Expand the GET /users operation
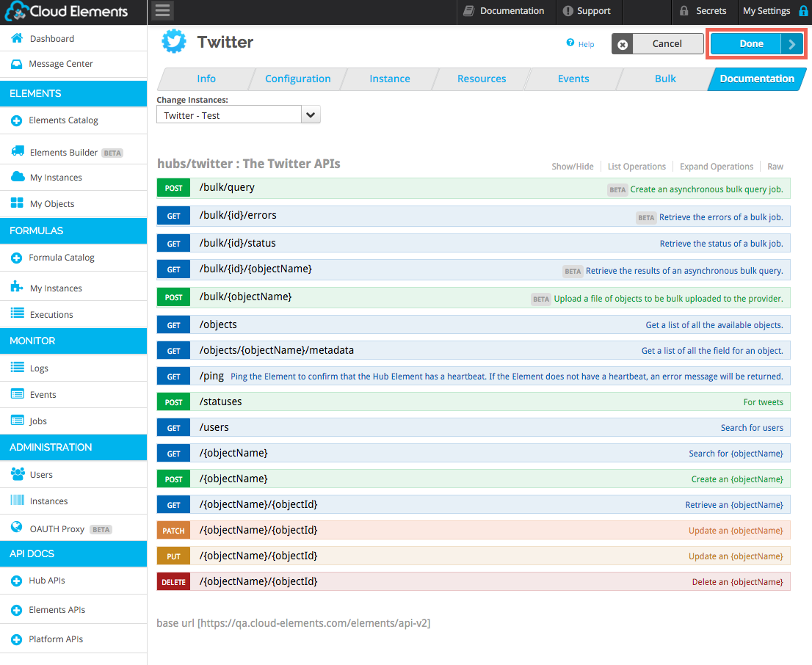The width and height of the screenshot is (812, 665). point(474,428)
